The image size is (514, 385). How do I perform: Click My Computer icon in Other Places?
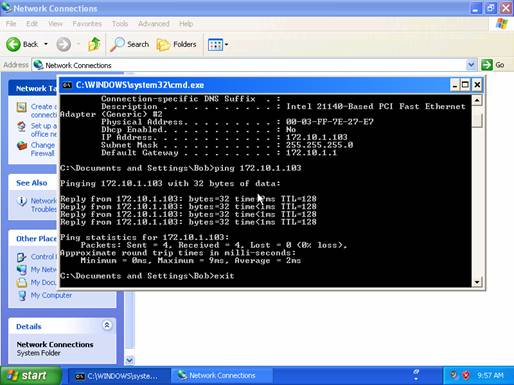22,295
